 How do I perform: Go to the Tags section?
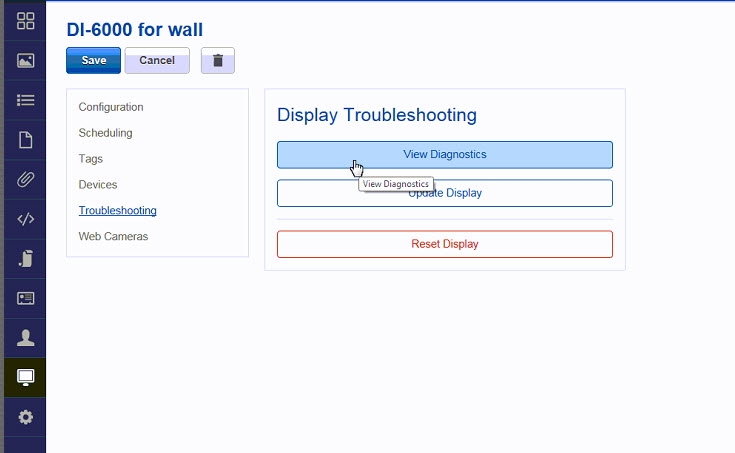pyautogui.click(x=91, y=159)
